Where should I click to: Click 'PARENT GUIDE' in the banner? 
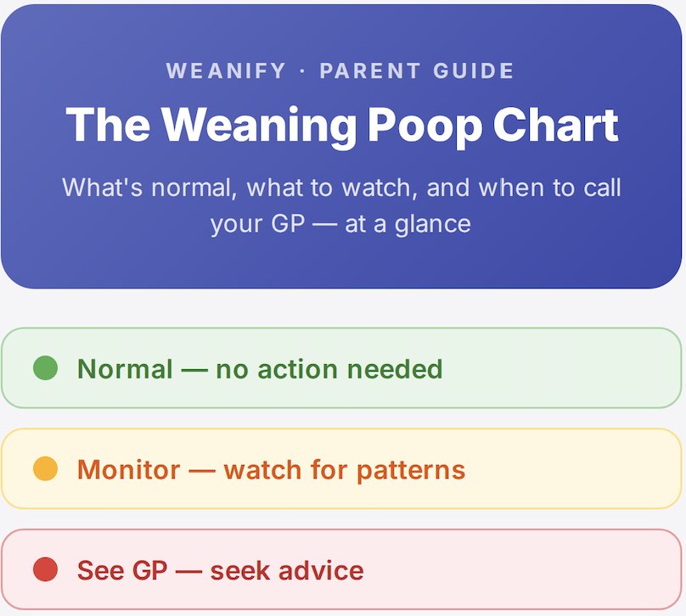point(417,70)
